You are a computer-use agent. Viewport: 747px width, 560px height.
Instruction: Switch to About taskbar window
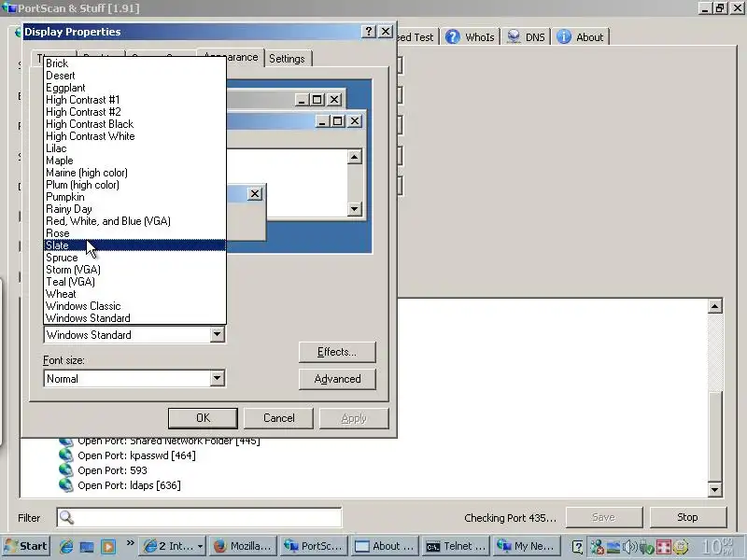pos(386,546)
